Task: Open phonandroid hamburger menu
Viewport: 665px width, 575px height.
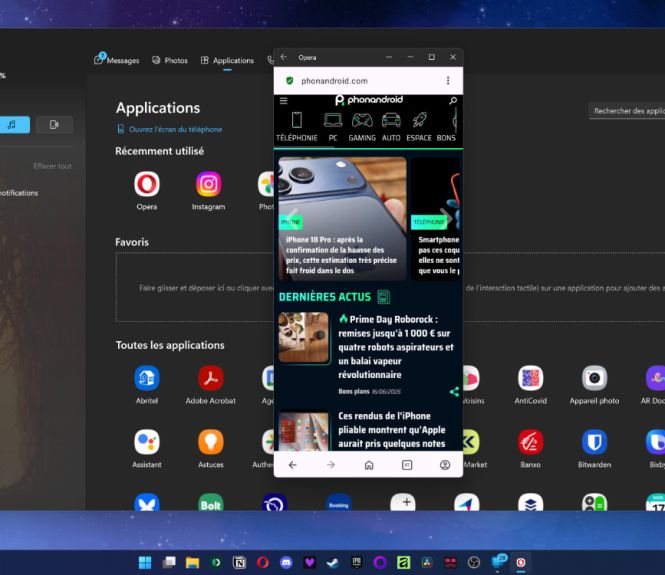Action: coord(283,100)
